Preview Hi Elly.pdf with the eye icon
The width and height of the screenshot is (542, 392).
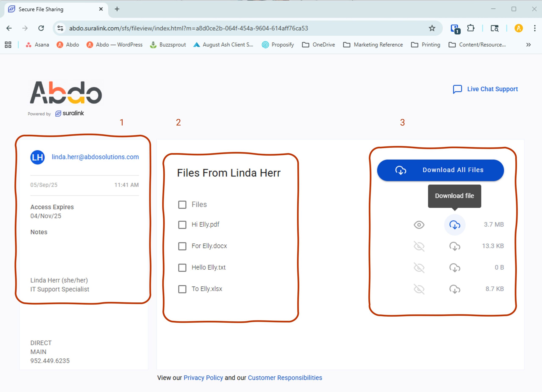(x=419, y=225)
